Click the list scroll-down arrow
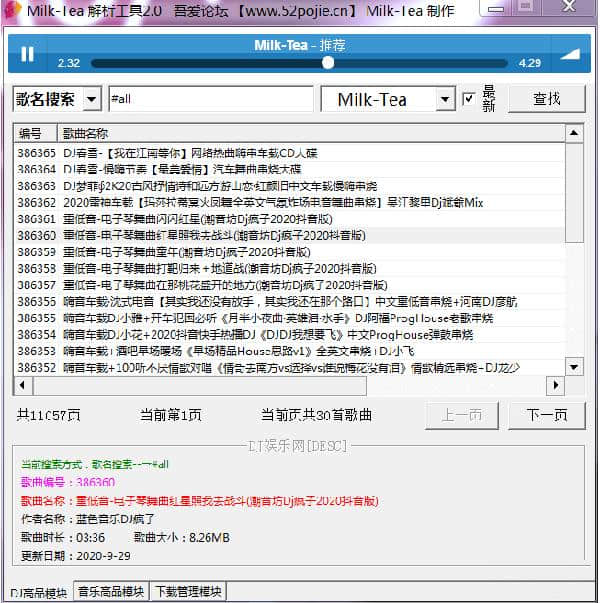The height and width of the screenshot is (603, 600). [x=574, y=367]
